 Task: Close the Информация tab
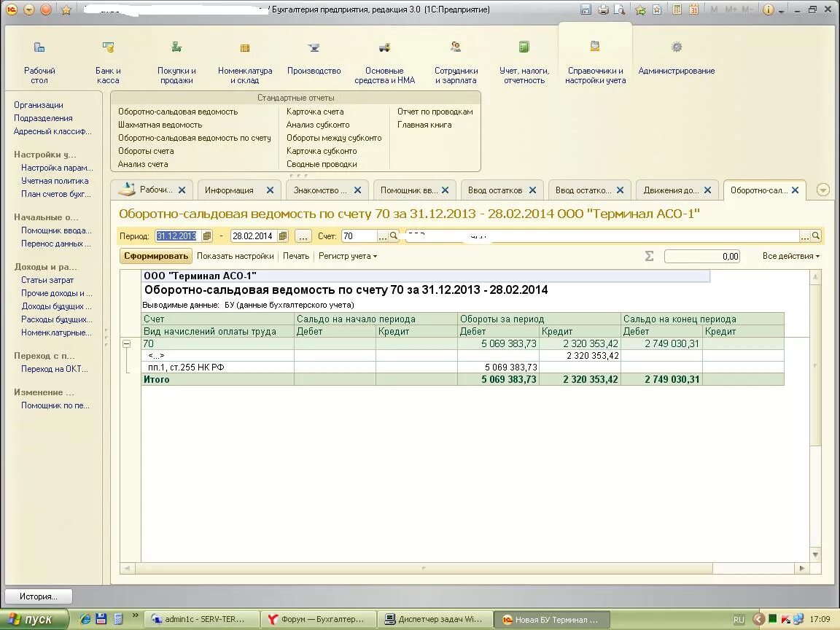pyautogui.click(x=270, y=190)
